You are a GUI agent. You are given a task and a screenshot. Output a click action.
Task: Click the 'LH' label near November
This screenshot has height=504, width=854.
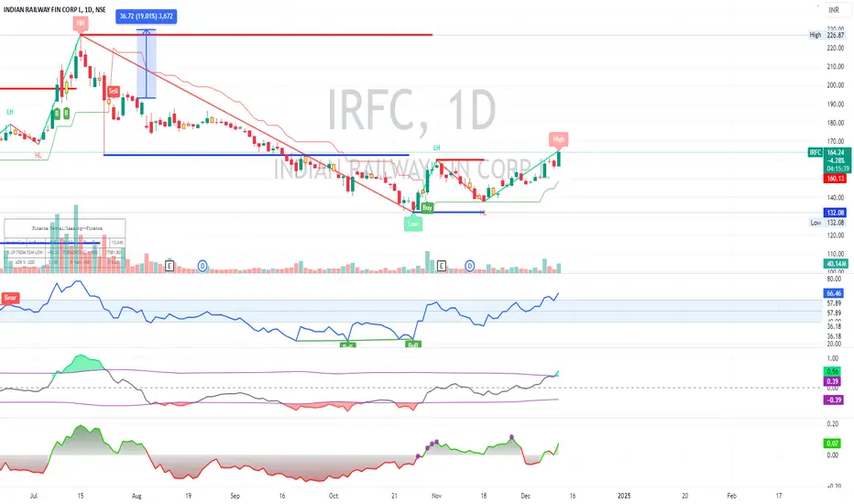coord(436,148)
